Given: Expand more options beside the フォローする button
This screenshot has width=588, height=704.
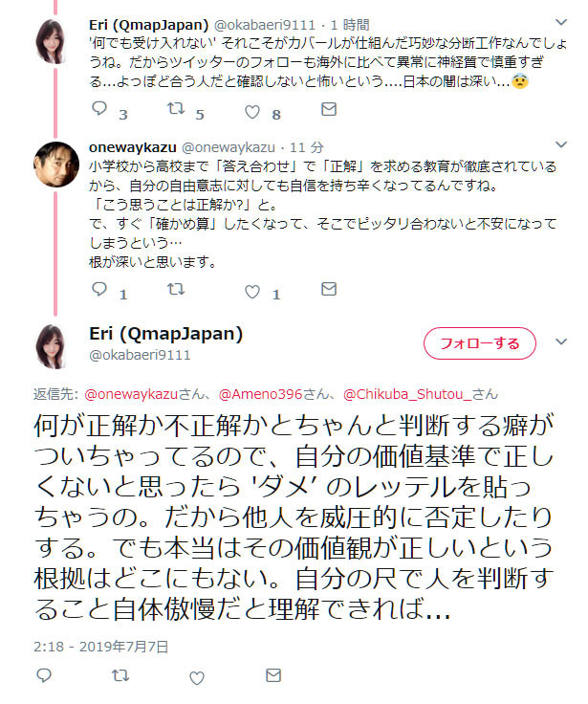Looking at the screenshot, I should pos(561,341).
